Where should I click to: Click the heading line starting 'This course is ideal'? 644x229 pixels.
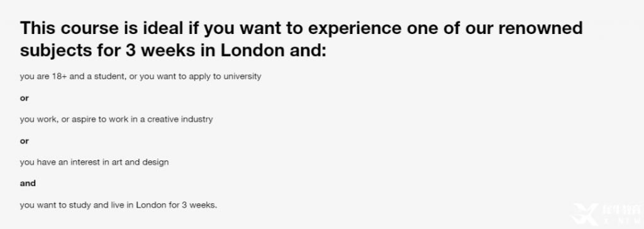[x=301, y=28]
